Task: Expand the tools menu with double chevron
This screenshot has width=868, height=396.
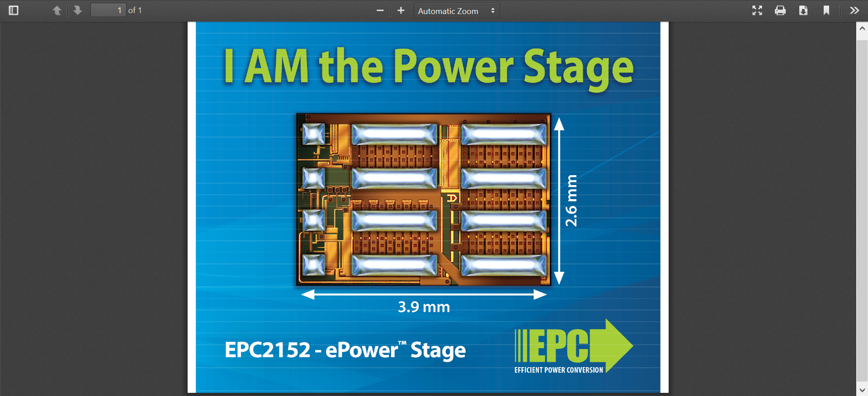Action: (854, 10)
